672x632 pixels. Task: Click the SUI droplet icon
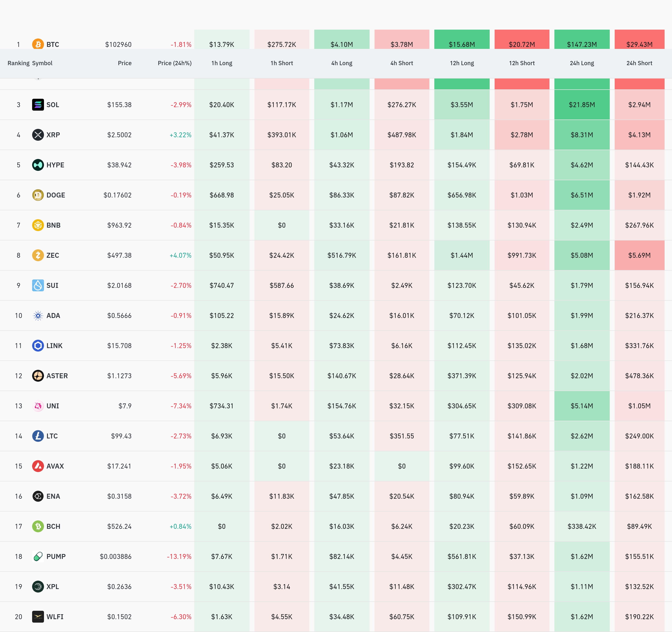click(38, 285)
